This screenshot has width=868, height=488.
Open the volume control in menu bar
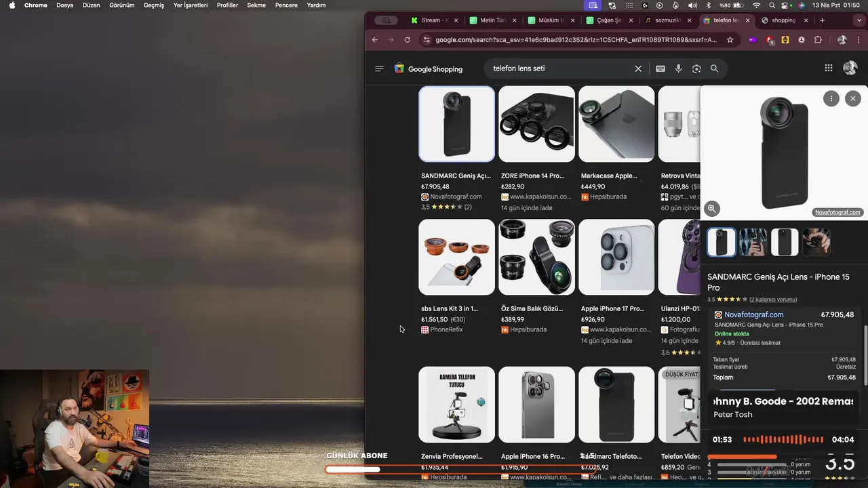pyautogui.click(x=692, y=5)
